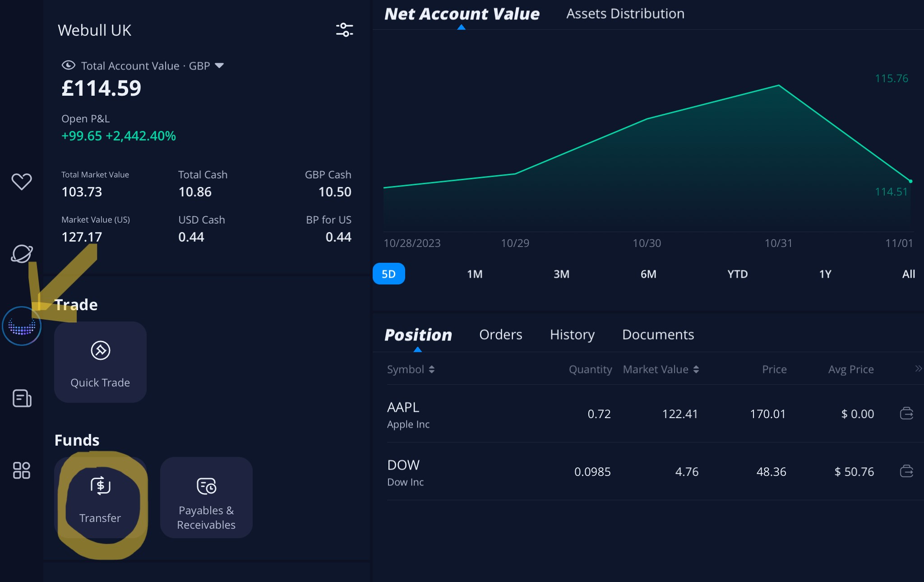
Task: Open the Orders tab
Action: pos(501,335)
